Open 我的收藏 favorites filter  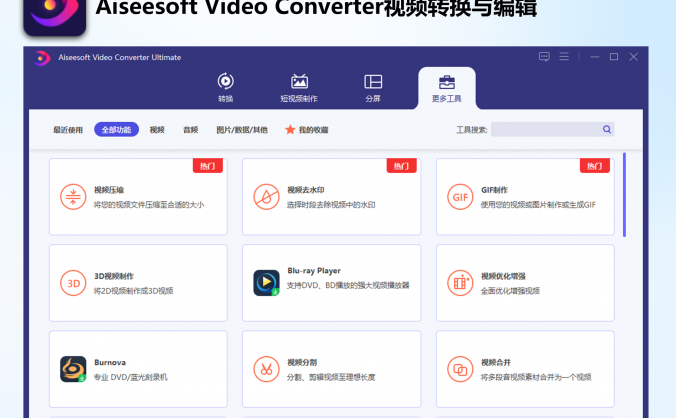point(313,130)
